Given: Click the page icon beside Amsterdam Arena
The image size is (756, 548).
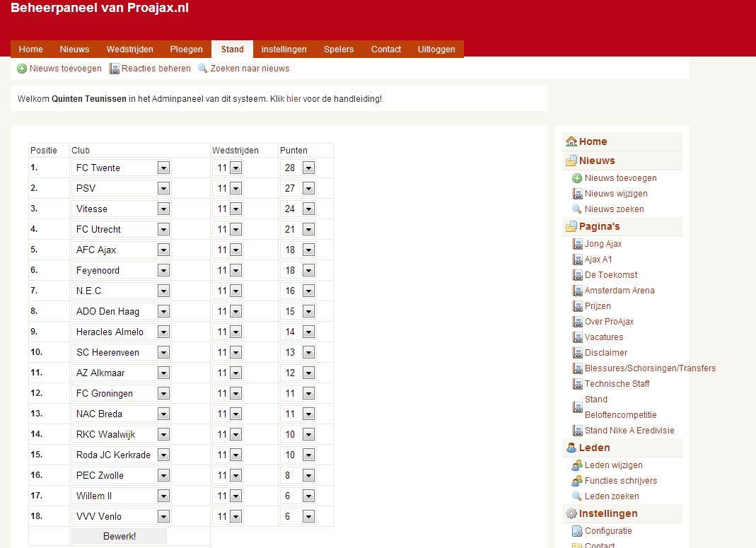Looking at the screenshot, I should pyautogui.click(x=577, y=291).
